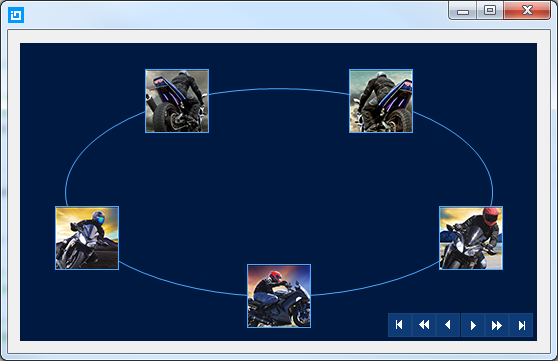Select the right thumbnail with red-helmet rider
558x361 pixels.
[x=471, y=238]
